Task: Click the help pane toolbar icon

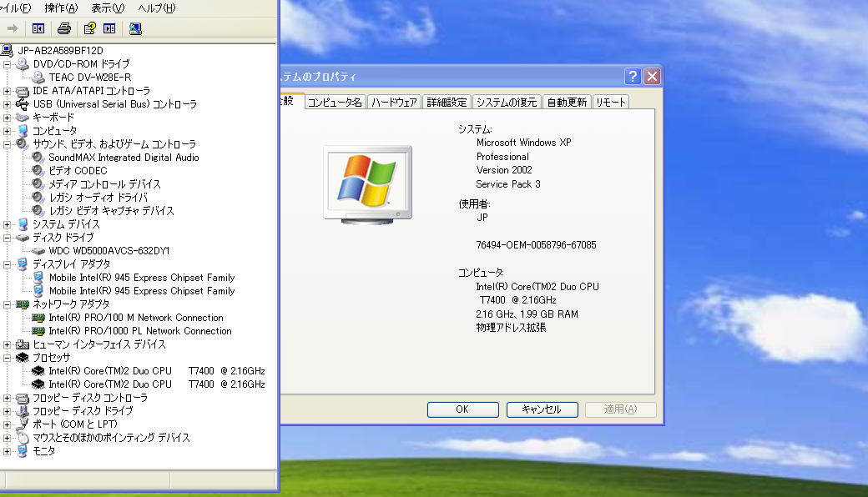Action: pyautogui.click(x=109, y=28)
